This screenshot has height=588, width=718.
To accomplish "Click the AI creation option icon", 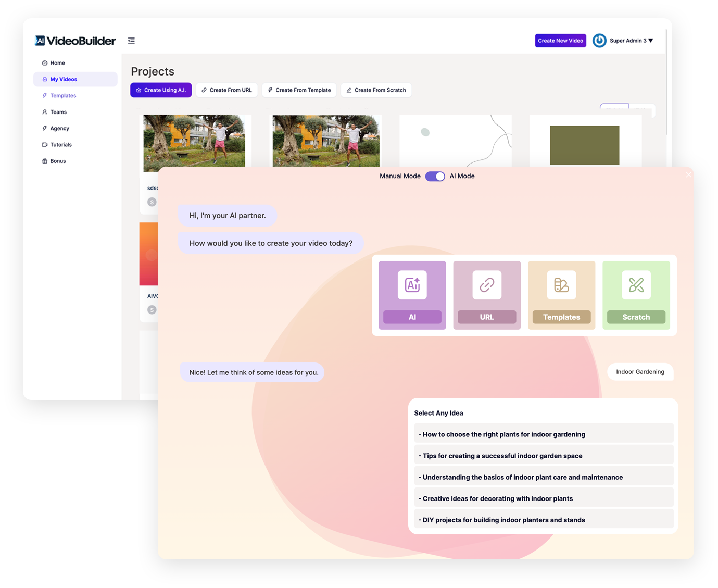I will (x=412, y=285).
